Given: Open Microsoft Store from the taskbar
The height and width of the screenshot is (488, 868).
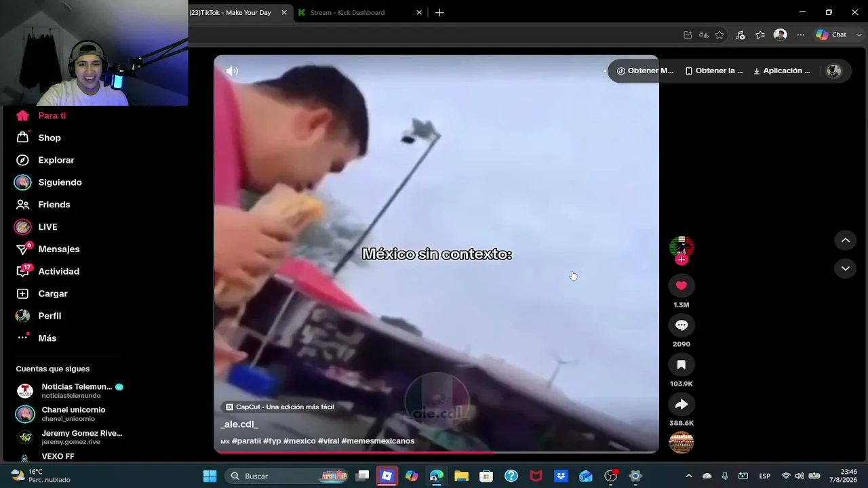Looking at the screenshot, I should tap(486, 476).
